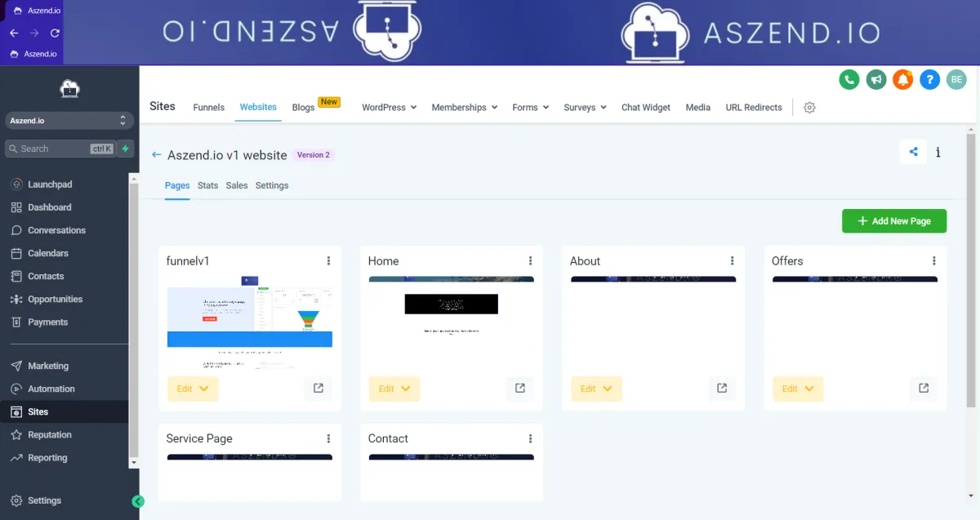Open three-dot menu on Home card
980x520 pixels.
531,261
